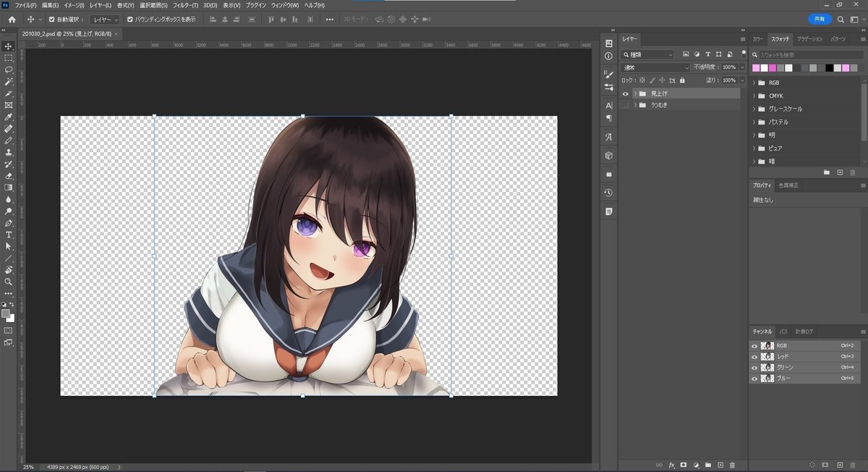The height and width of the screenshot is (472, 868).
Task: Select the Eraser tool
Action: 9,175
